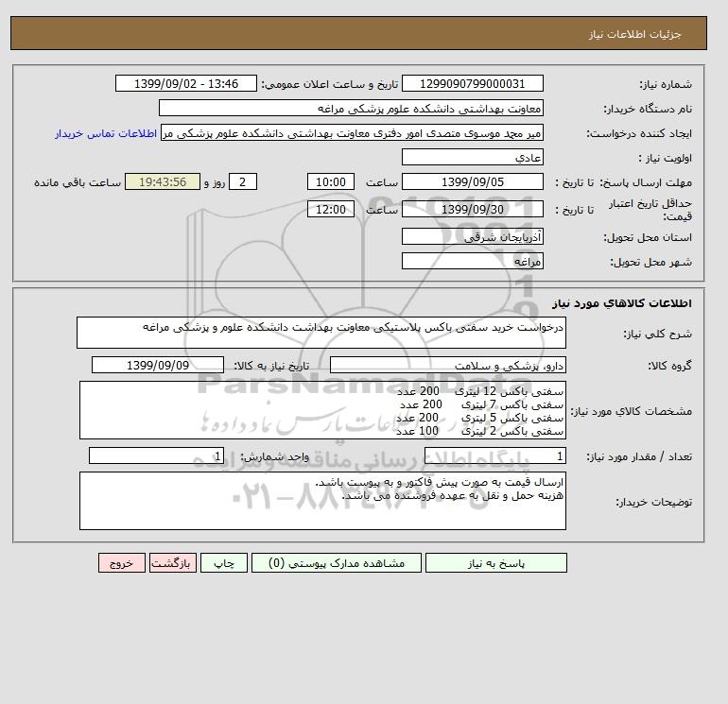The image size is (728, 704).
Task: Click the پاسخ به نیاز button
Action: (495, 562)
